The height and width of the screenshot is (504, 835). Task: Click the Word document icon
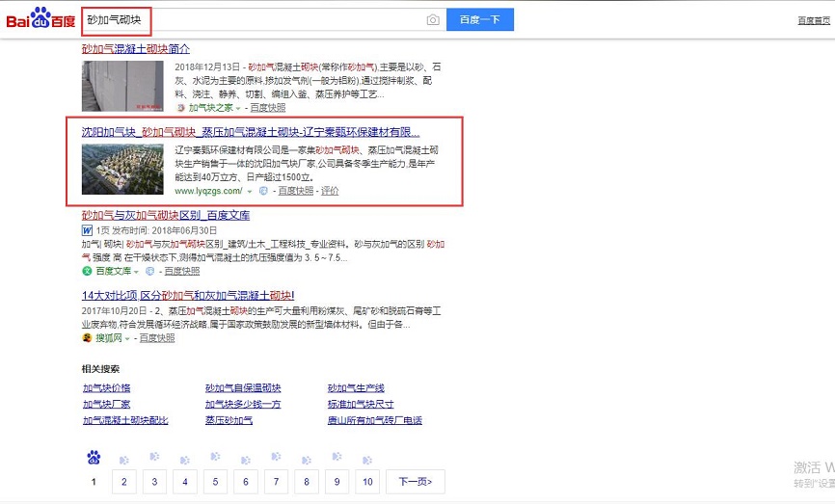[x=87, y=230]
